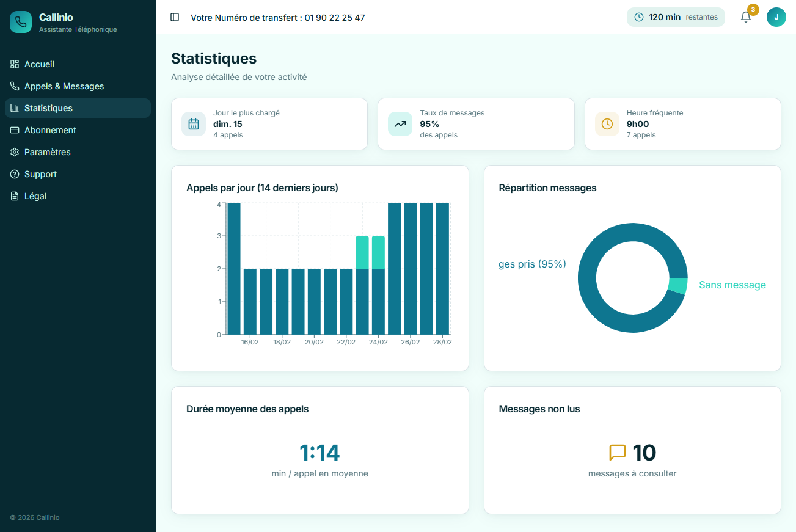Click the calendar icon for busiest day
Screen dimensions: 796x532
(x=194, y=124)
